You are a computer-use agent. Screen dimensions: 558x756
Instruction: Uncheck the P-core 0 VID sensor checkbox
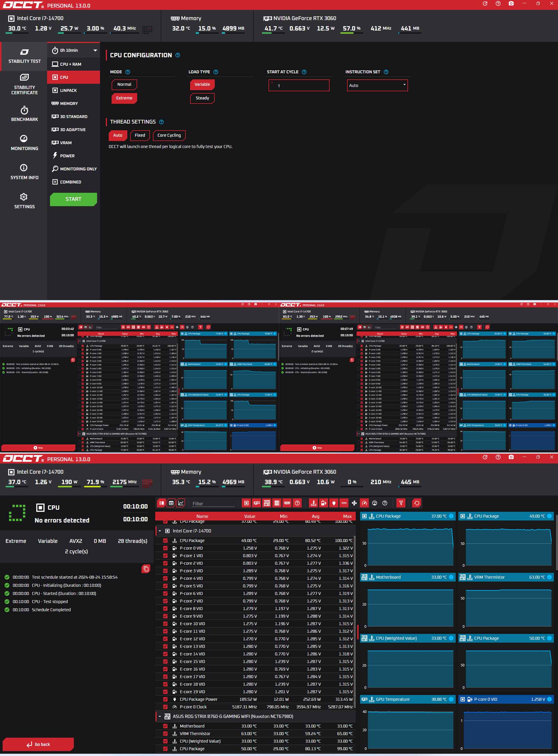(x=165, y=548)
